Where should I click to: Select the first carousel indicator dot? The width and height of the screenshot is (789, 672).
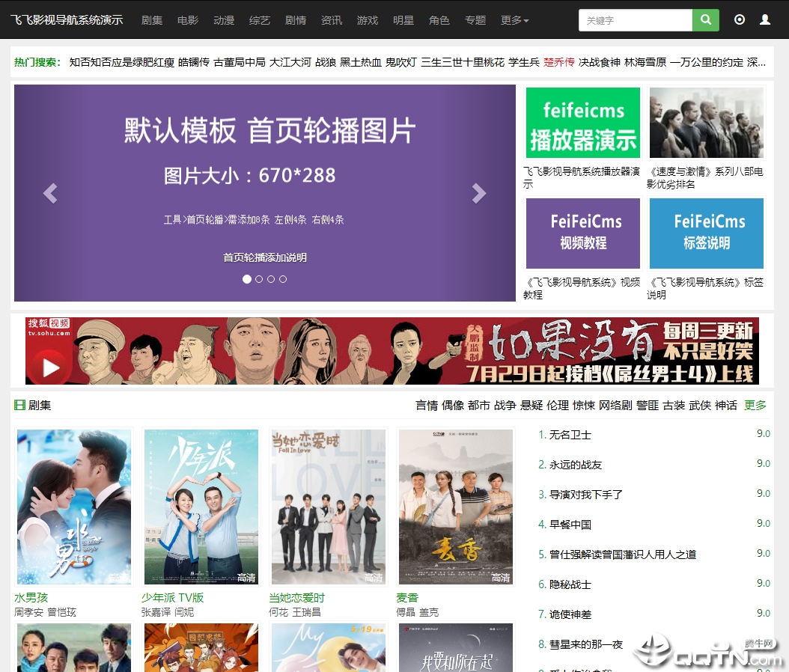click(246, 279)
